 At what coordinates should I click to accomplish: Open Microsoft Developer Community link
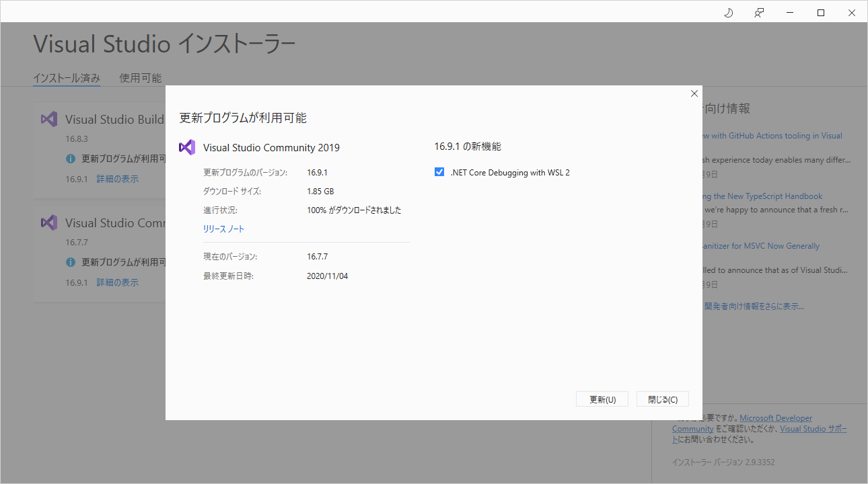coord(776,418)
